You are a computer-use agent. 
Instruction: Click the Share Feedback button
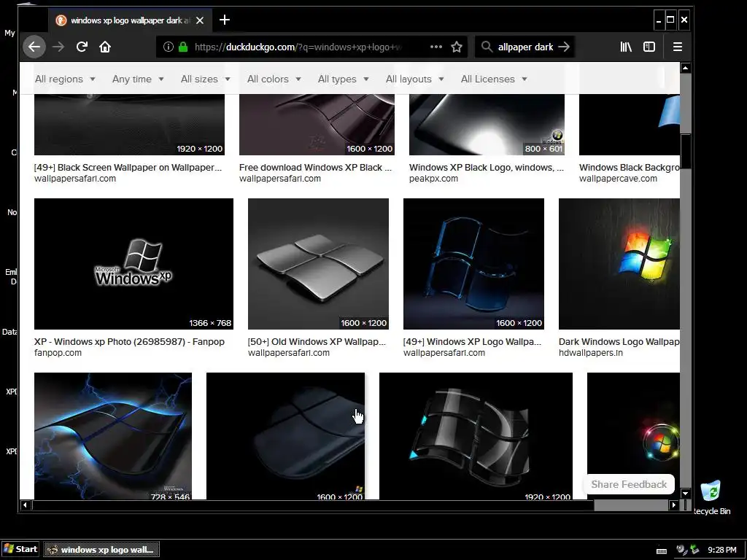click(629, 484)
